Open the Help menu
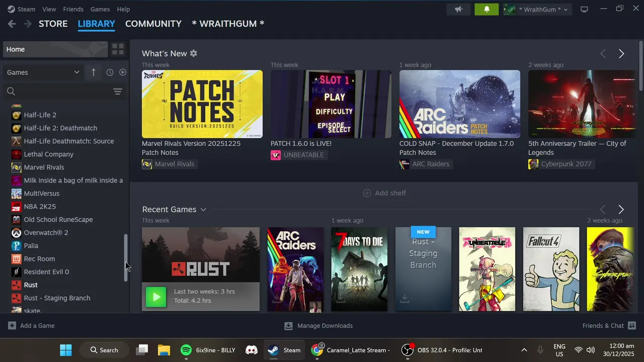Image resolution: width=644 pixels, height=362 pixels. coord(123,9)
